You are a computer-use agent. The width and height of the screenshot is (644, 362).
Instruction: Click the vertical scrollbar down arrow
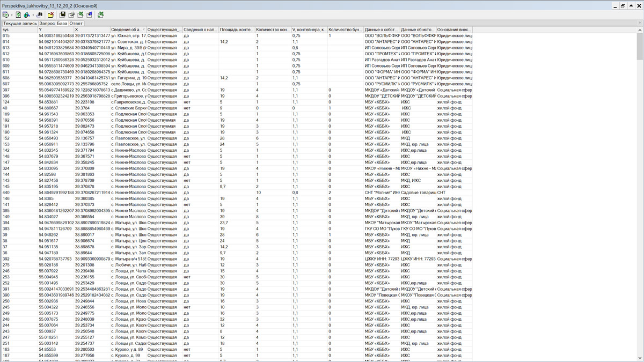point(640,358)
